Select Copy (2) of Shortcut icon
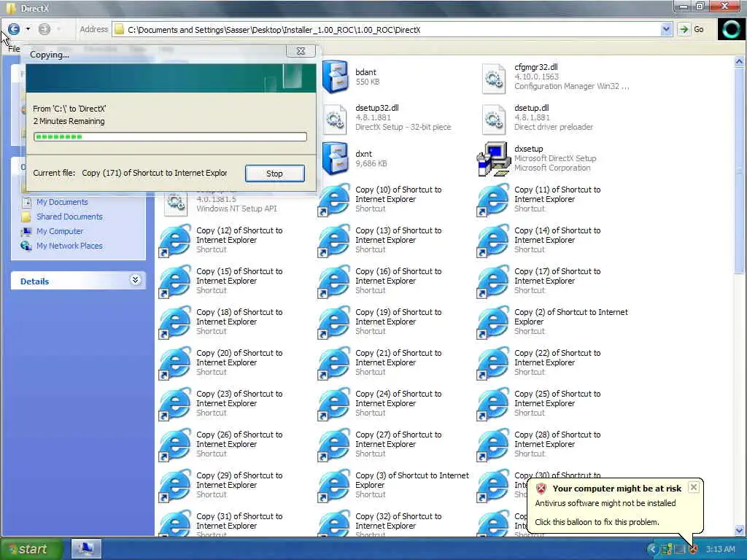This screenshot has width=747, height=560. tap(493, 322)
